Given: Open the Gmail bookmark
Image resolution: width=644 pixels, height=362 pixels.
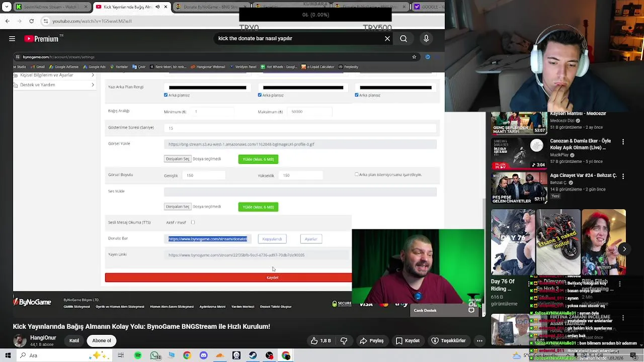Looking at the screenshot, I should pyautogui.click(x=39, y=67).
